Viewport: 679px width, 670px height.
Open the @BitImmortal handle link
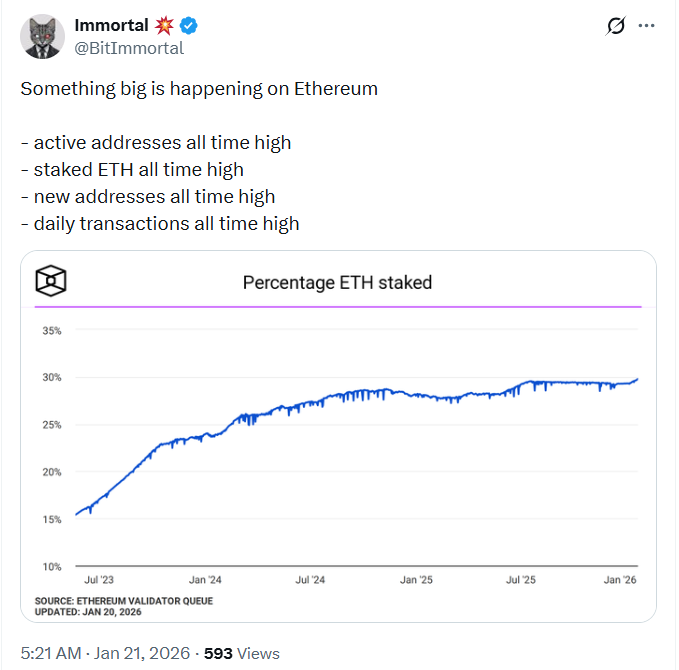point(129,48)
